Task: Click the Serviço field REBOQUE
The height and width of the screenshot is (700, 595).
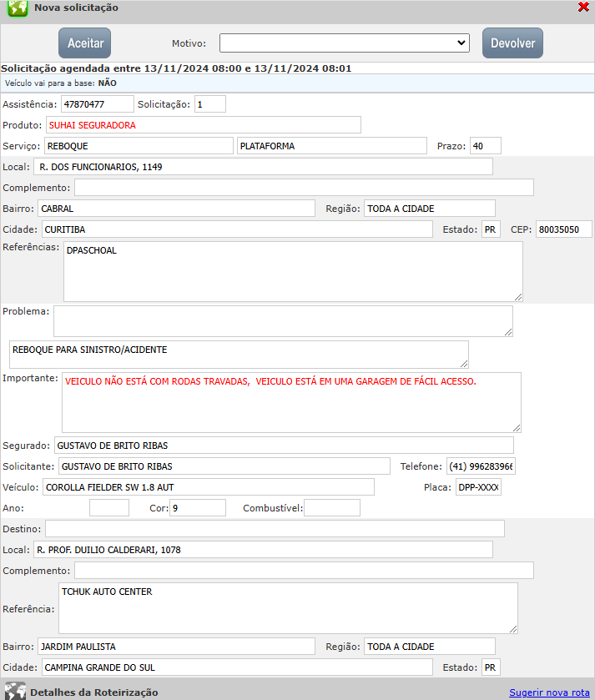Action: 139,146
